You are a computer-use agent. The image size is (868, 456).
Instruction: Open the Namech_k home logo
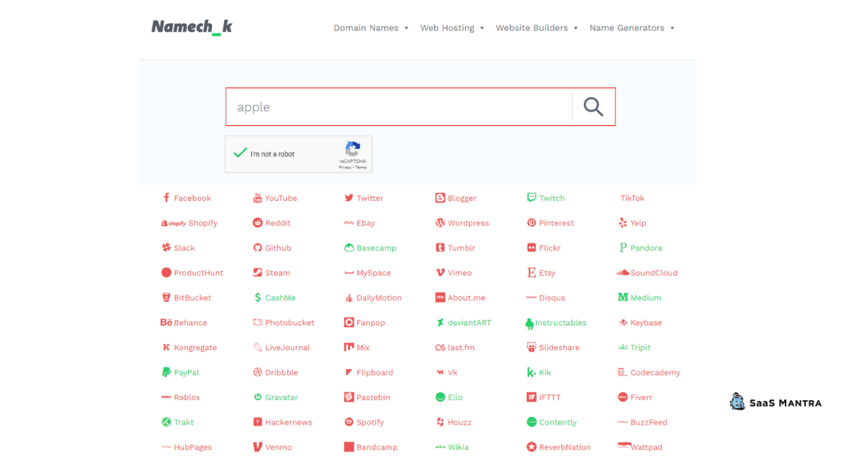[192, 28]
